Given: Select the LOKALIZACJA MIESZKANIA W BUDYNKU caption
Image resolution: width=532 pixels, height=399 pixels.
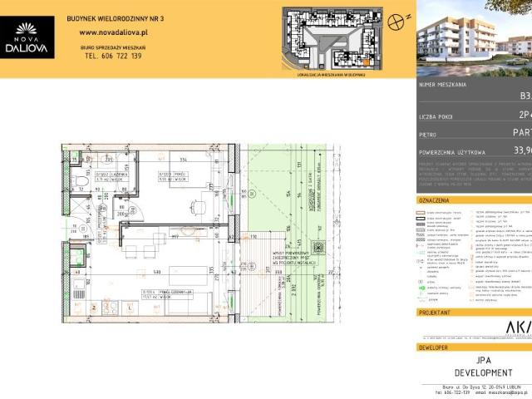Looking at the screenshot, I should (331, 75).
